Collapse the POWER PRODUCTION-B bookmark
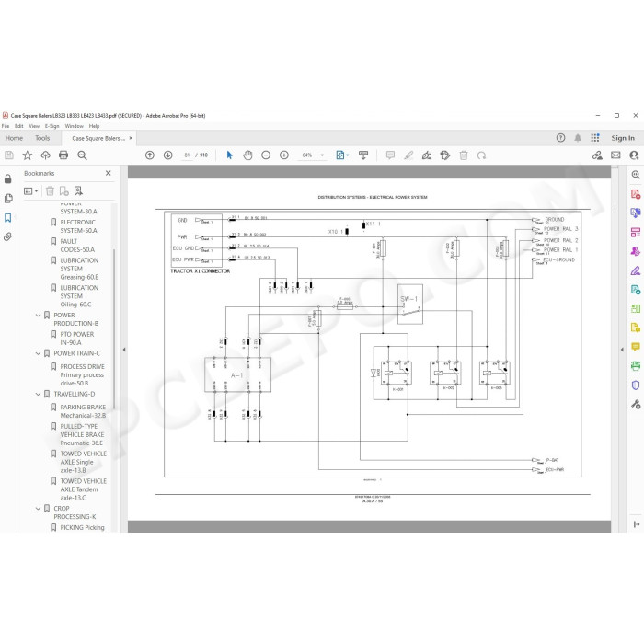 click(39, 316)
